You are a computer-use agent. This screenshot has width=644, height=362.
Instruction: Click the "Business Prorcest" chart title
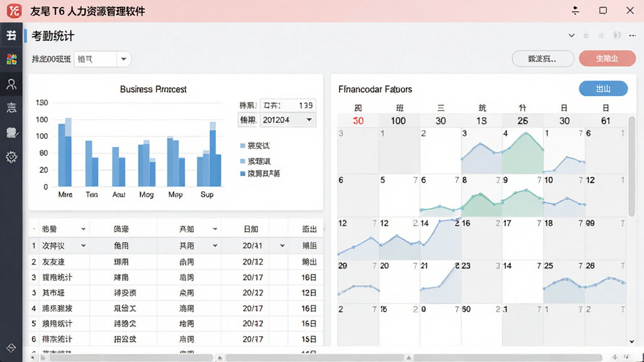[153, 89]
